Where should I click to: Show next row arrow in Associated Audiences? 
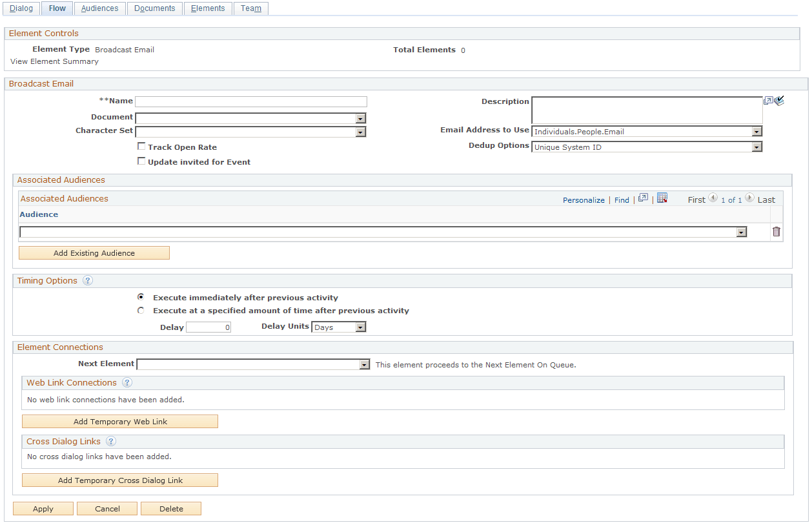coord(749,198)
